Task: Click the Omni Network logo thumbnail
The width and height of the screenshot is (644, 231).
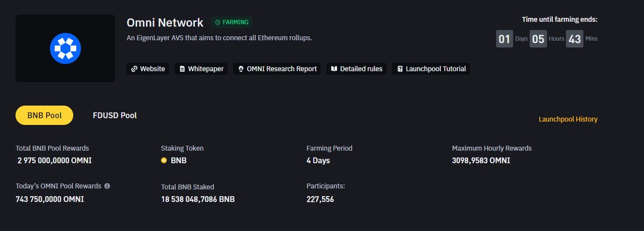Action: pyautogui.click(x=65, y=48)
